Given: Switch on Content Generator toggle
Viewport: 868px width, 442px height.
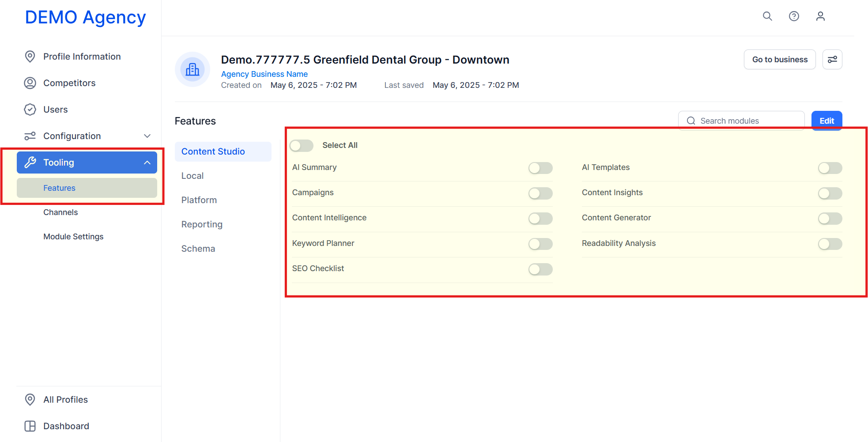Looking at the screenshot, I should (x=830, y=218).
